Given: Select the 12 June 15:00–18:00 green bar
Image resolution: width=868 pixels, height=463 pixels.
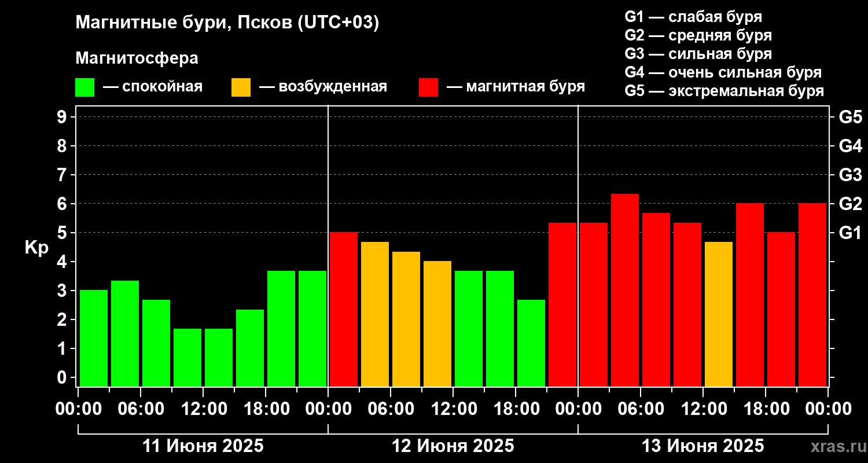Looking at the screenshot, I should (500, 328).
